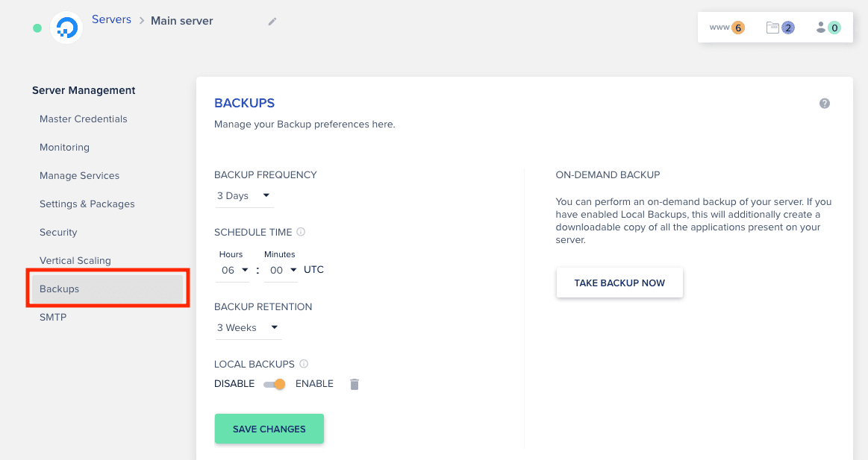Select the SMTP menu item
Viewport: 868px width, 460px height.
(x=53, y=317)
